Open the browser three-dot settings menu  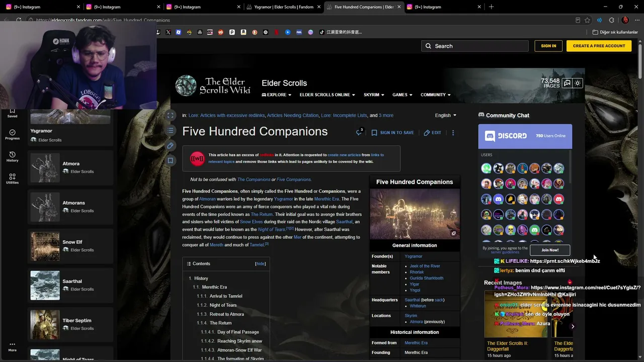pos(637,20)
